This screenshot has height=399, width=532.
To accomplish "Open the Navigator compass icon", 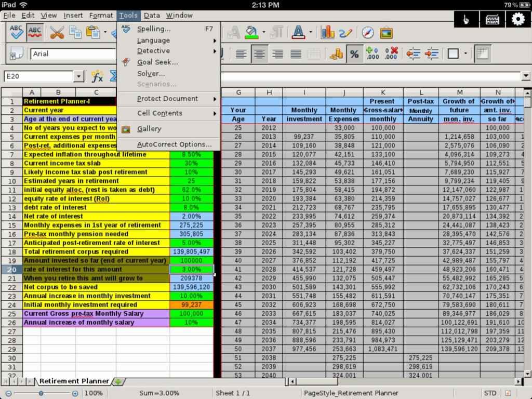I will [x=368, y=33].
